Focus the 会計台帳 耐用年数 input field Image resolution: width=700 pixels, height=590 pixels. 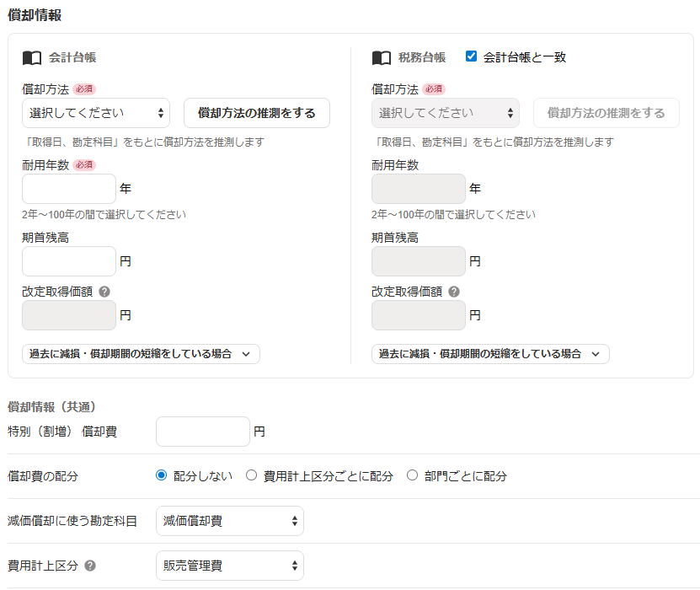[69, 189]
